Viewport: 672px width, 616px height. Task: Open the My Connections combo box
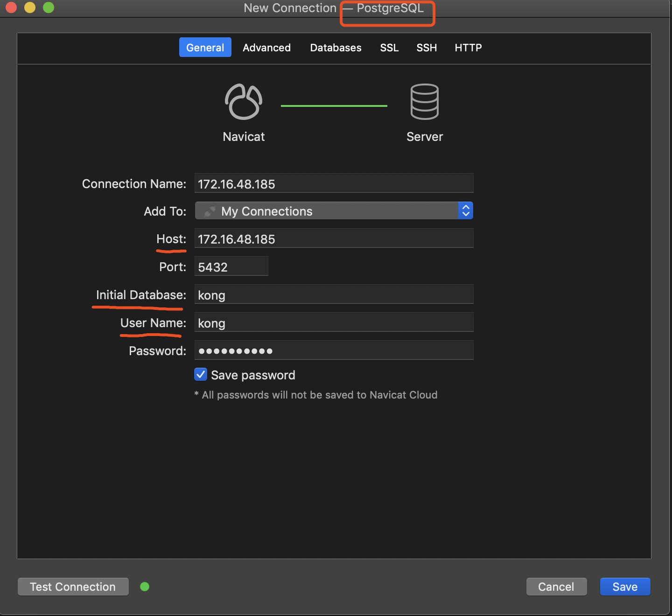pyautogui.click(x=334, y=210)
